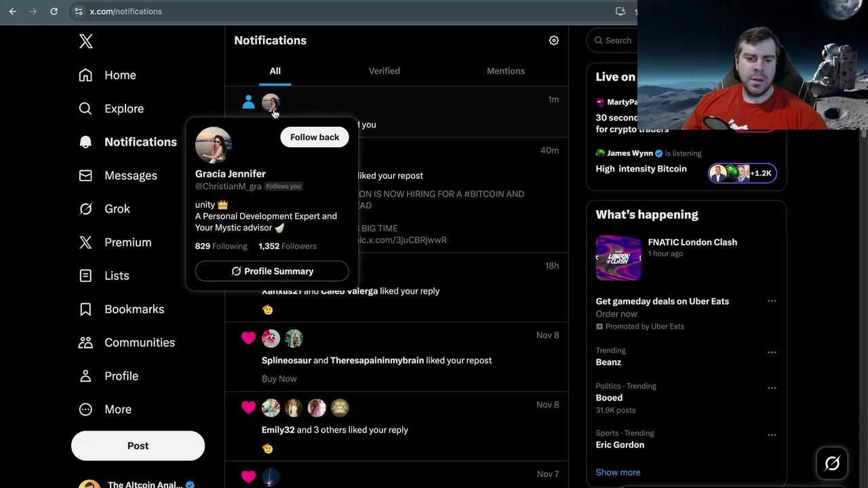Click Follow back on Gracia Jennifer's card
868x488 pixels.
point(315,137)
